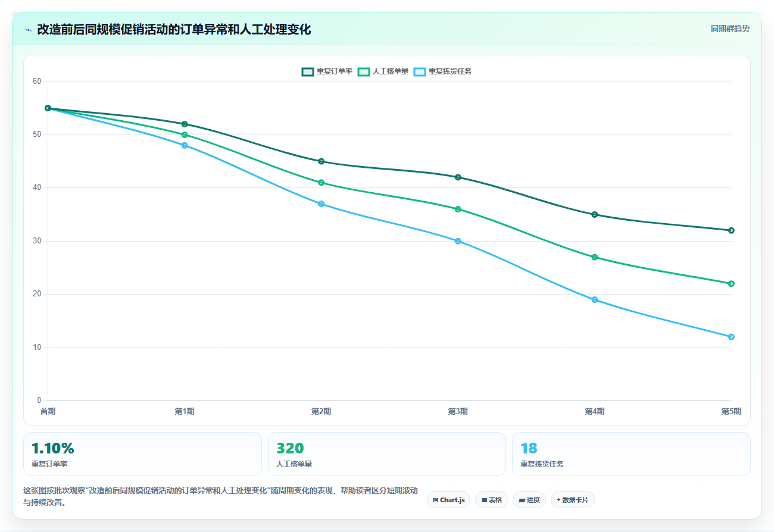Toggle the 重复拣货任务 legend series
The image size is (774, 532).
[442, 71]
